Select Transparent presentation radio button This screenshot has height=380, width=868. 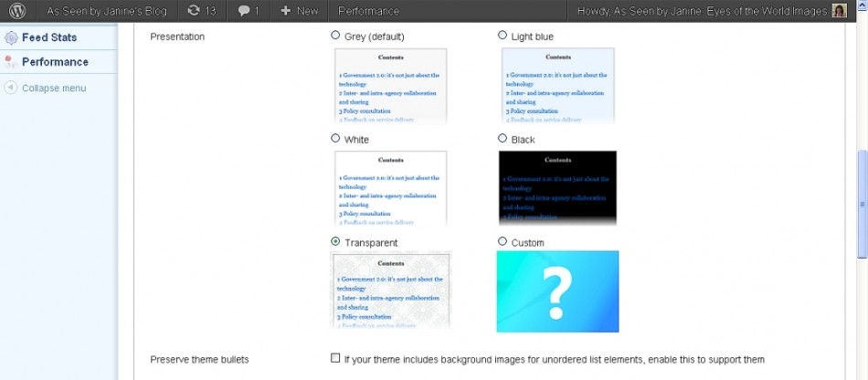pyautogui.click(x=335, y=242)
